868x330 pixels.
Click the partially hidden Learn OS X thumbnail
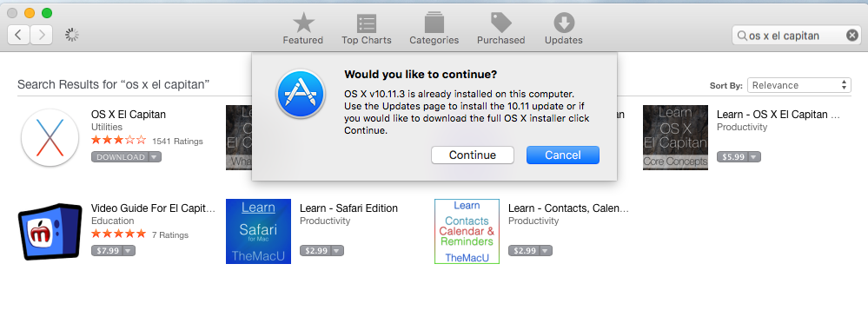point(239,137)
